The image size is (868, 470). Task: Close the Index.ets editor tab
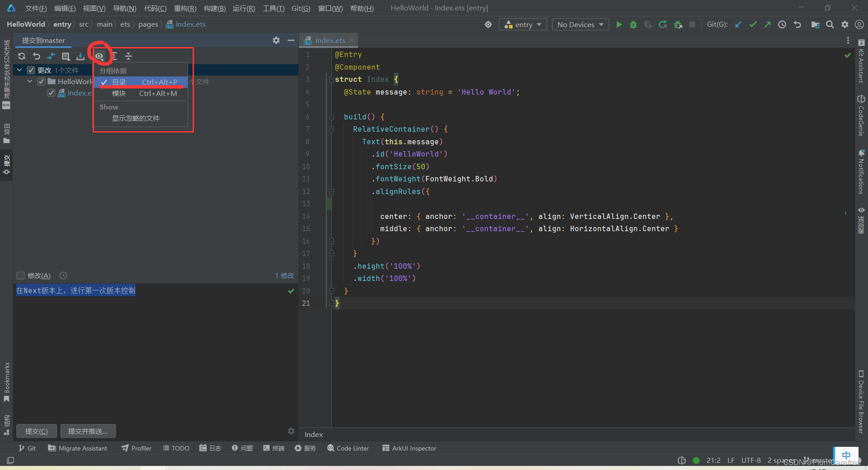click(352, 40)
